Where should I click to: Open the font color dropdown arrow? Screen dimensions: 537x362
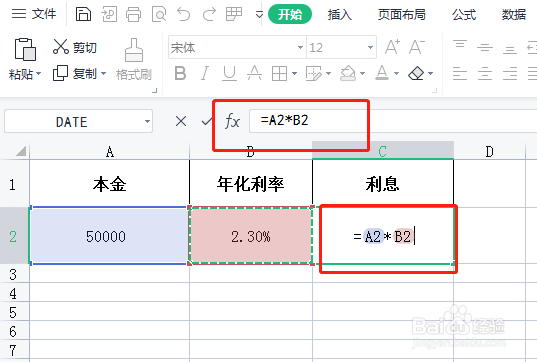(x=396, y=73)
